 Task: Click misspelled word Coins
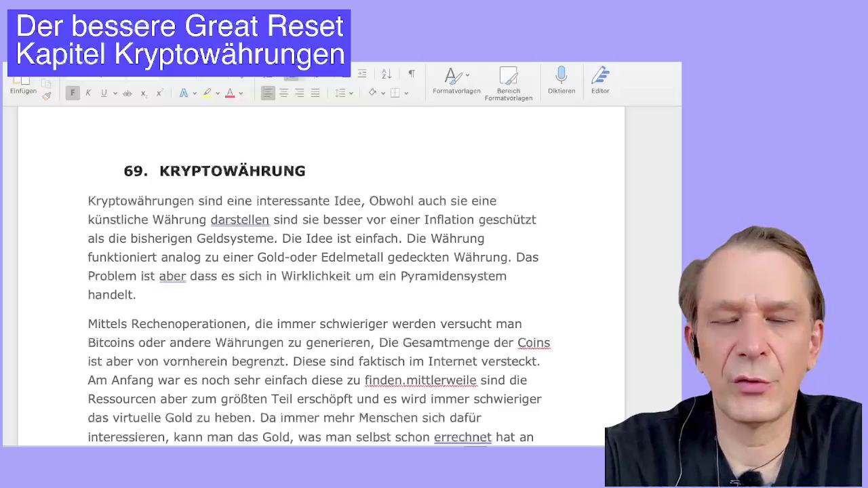534,343
